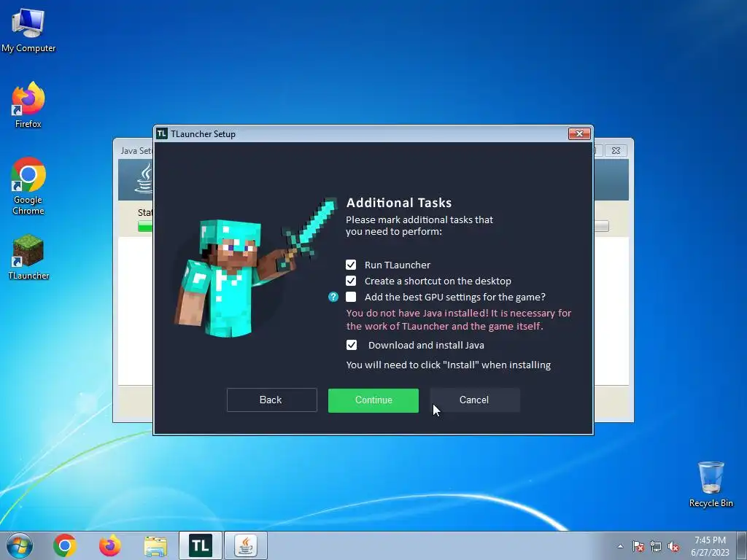
Task: Click the Java logo in Java Setup window
Action: [x=145, y=179]
